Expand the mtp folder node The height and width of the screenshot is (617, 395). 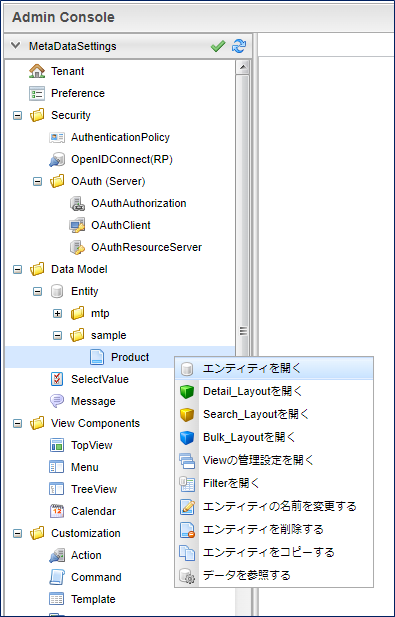pos(57,314)
